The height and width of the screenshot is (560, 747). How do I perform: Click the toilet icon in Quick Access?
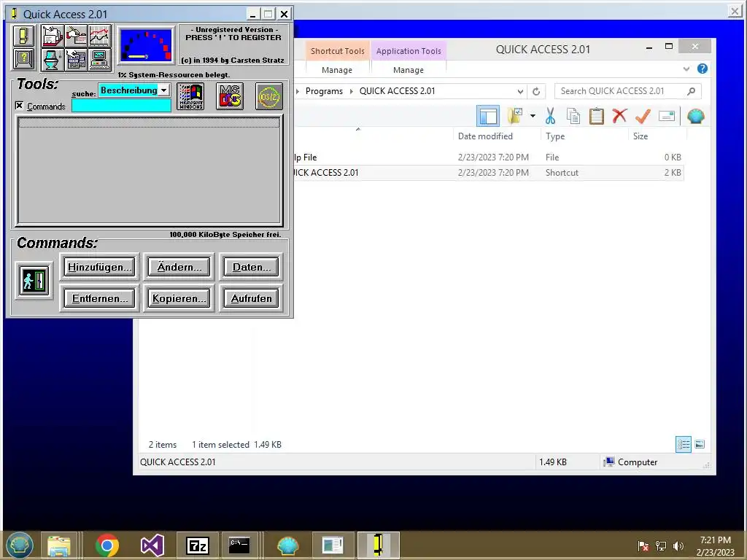[53, 60]
